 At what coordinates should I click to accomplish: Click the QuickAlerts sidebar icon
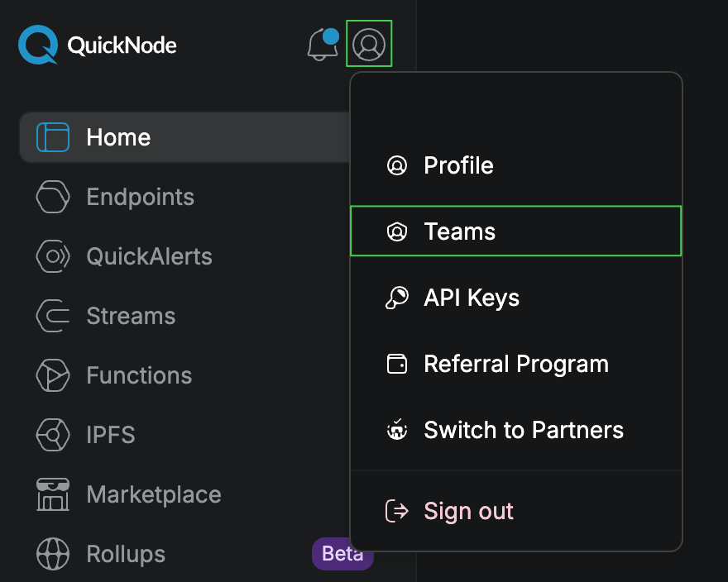53,256
